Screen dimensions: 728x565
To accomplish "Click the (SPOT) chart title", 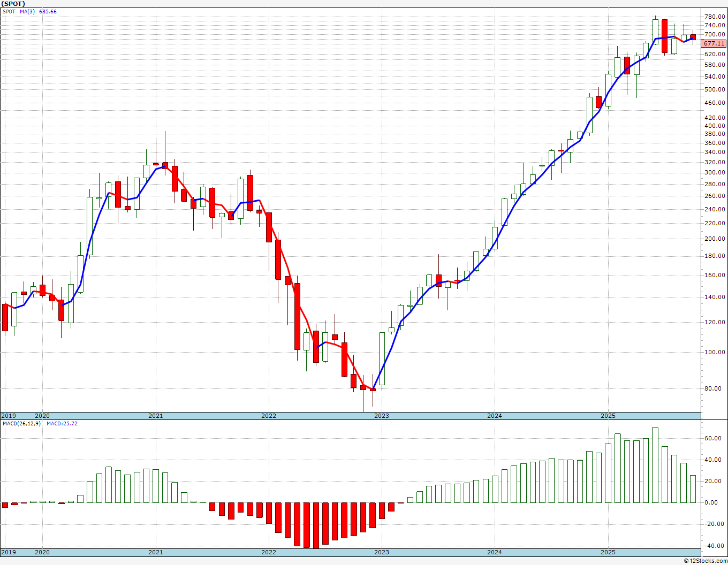I will click(x=13, y=3).
